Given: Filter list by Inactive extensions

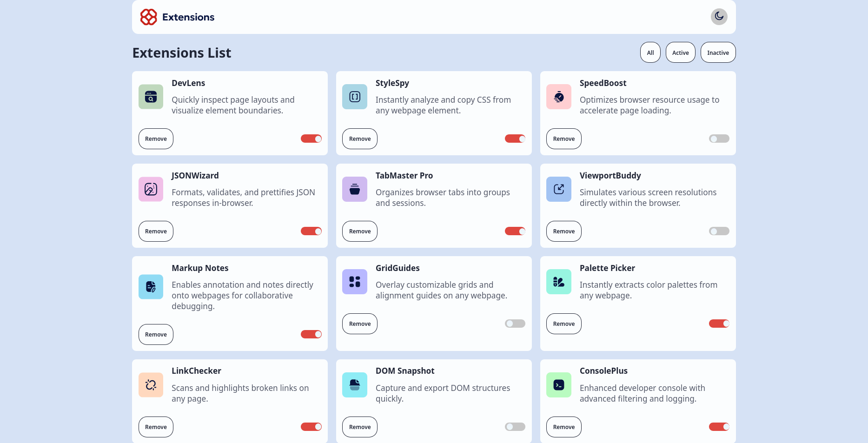Looking at the screenshot, I should (x=718, y=53).
